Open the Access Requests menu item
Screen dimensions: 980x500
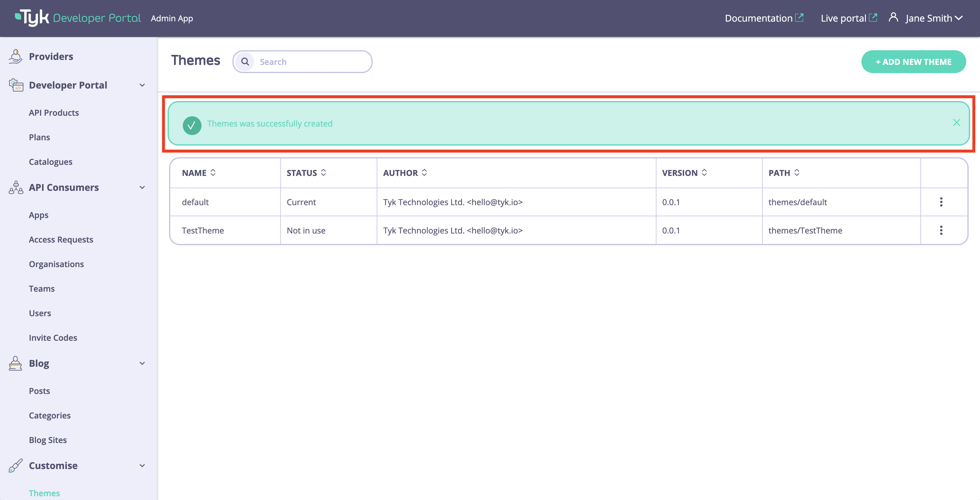[61, 240]
